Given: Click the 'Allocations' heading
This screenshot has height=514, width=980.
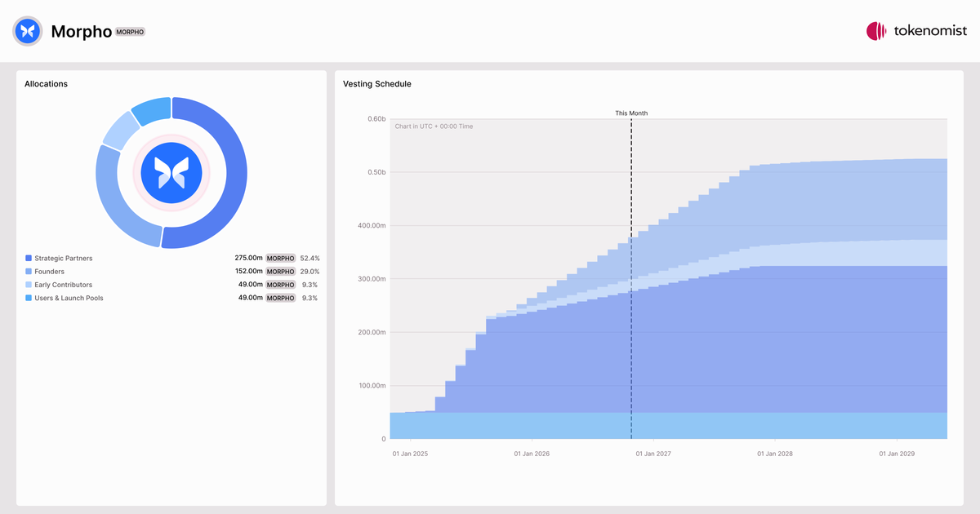Looking at the screenshot, I should coord(46,84).
